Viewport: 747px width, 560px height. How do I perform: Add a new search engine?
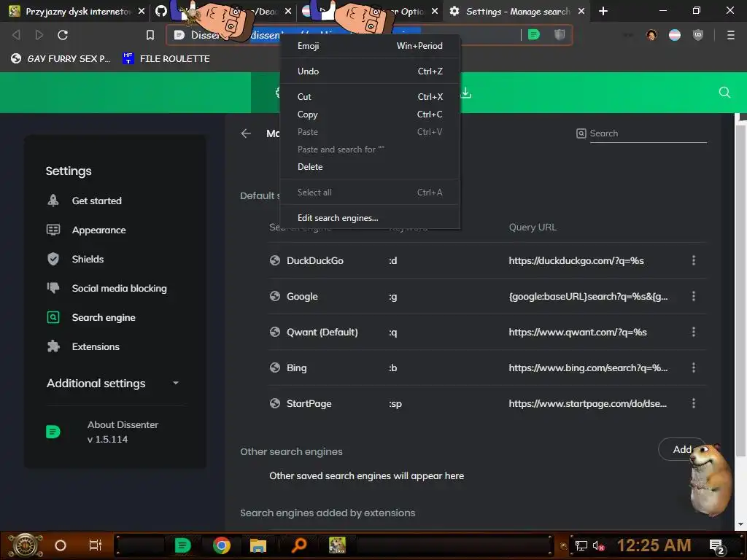click(x=682, y=449)
